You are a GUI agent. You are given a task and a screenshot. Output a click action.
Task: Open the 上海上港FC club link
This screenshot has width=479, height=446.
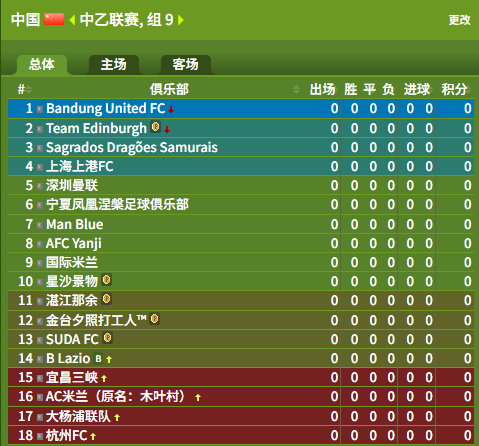80,166
